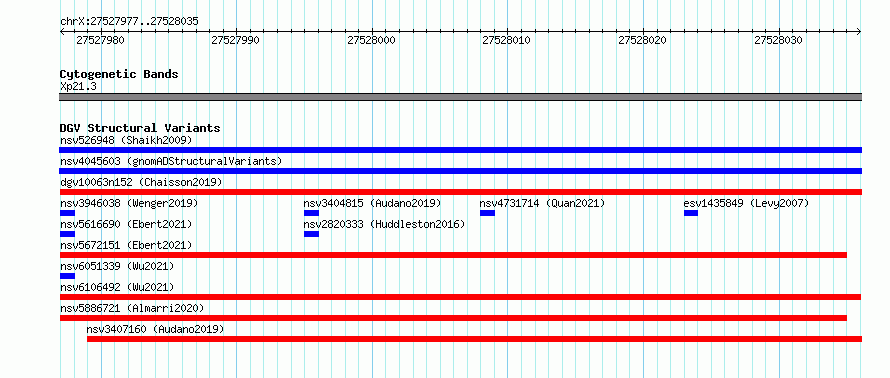
Task: Click the chrX:27527977..27528035 region label
Action: (x=129, y=22)
